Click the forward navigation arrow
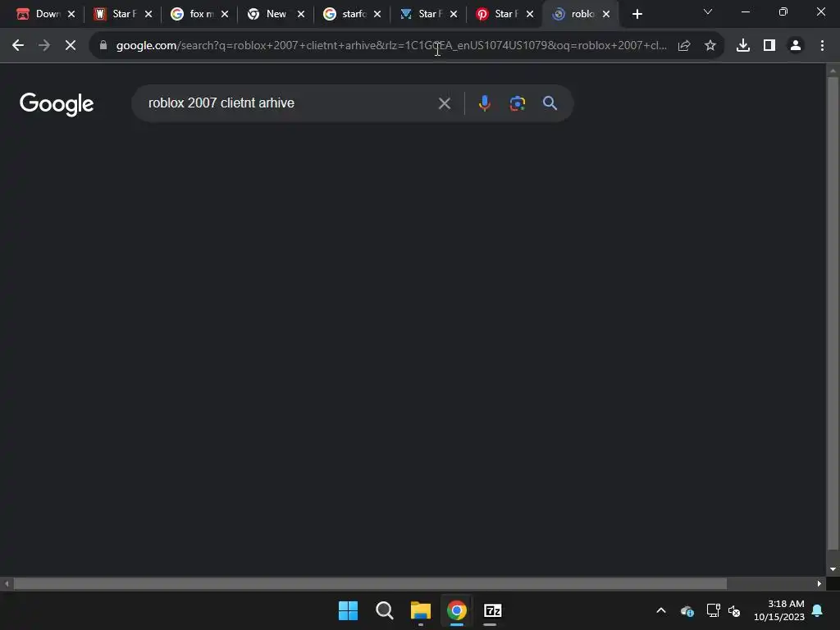840x630 pixels. pos(44,46)
